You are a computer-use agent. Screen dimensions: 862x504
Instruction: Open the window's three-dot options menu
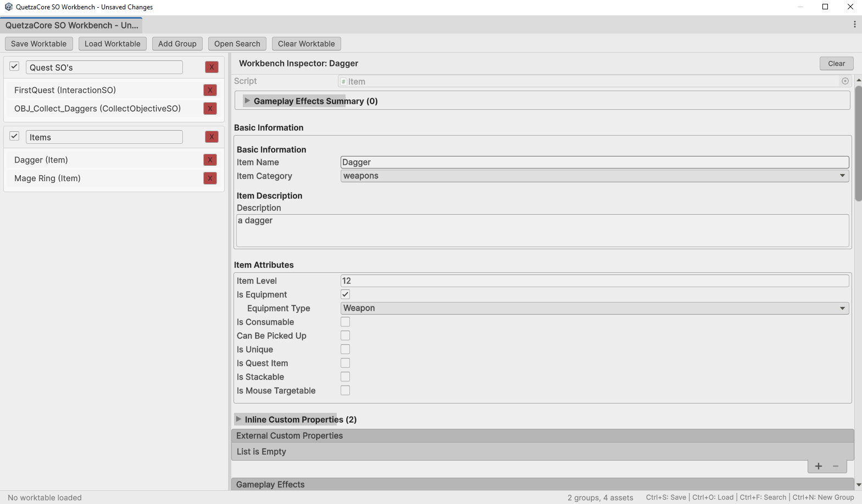tap(854, 24)
